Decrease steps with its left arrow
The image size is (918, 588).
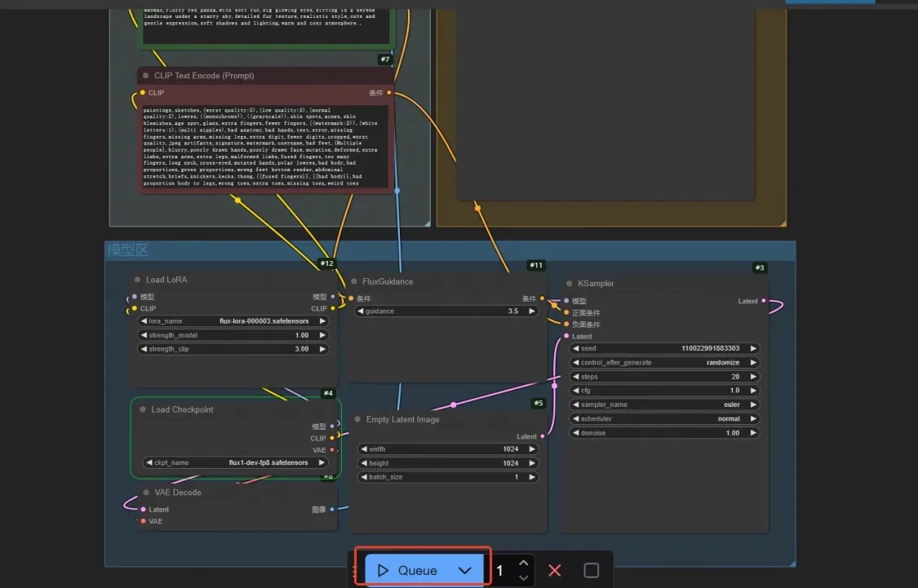pos(575,377)
